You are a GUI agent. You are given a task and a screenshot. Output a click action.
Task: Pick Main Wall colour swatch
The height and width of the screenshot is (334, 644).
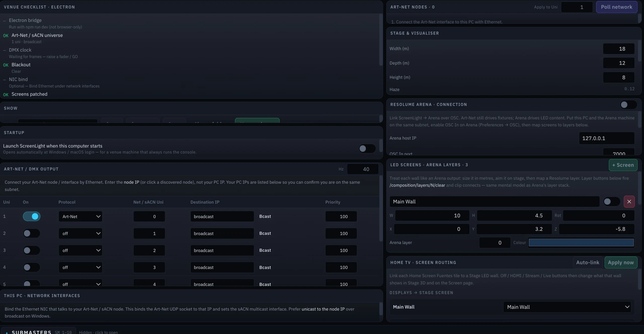click(581, 243)
